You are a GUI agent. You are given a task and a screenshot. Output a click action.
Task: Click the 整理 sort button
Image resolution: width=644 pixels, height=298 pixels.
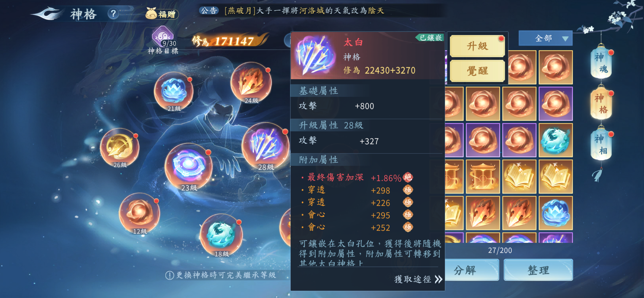coord(538,270)
